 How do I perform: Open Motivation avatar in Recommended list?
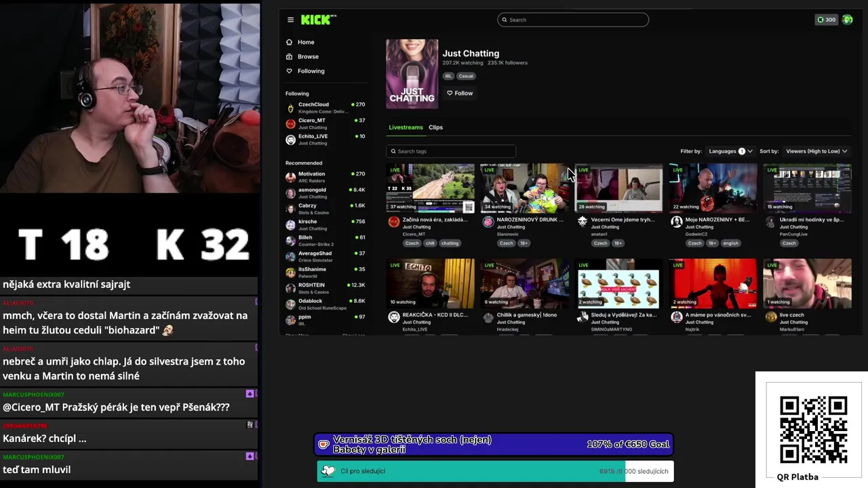pos(290,177)
